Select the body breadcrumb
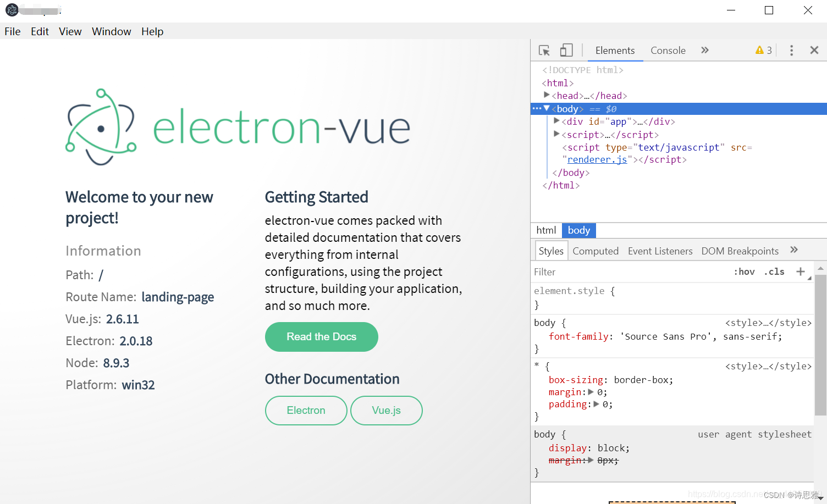 pos(579,230)
